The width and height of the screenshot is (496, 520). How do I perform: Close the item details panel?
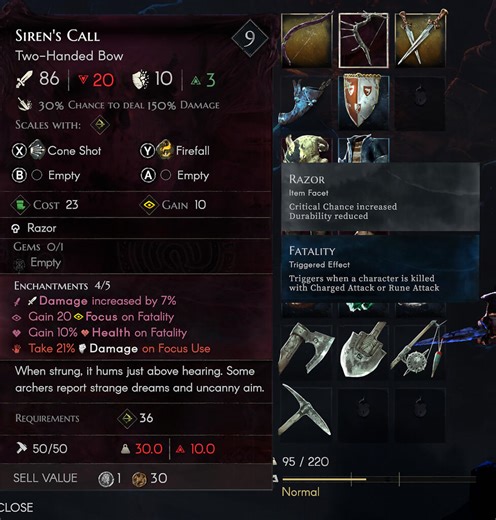click(x=16, y=507)
